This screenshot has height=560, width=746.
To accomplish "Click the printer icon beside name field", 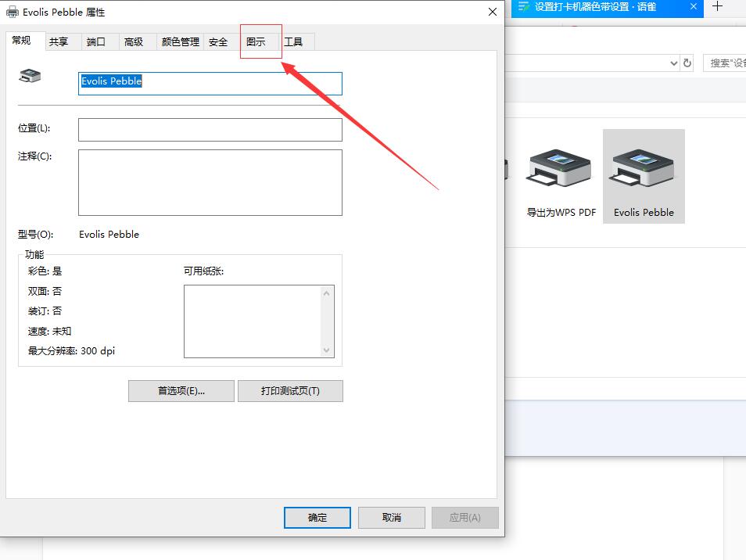I will [30, 76].
